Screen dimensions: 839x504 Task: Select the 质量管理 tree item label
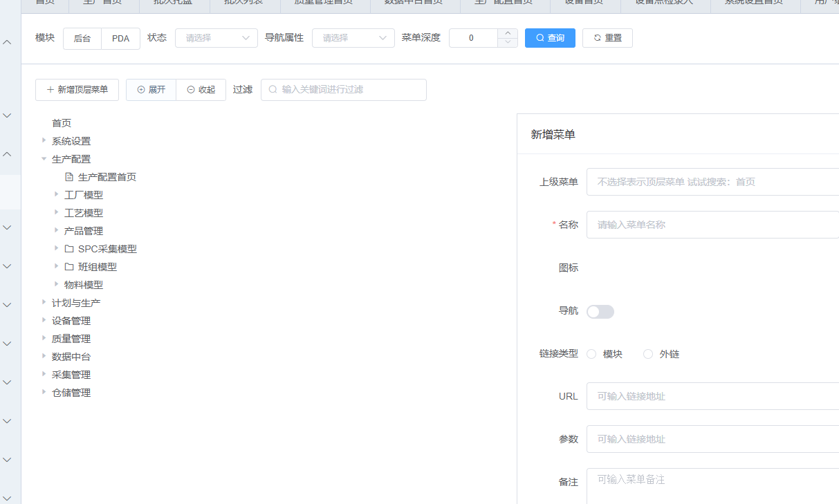click(71, 339)
